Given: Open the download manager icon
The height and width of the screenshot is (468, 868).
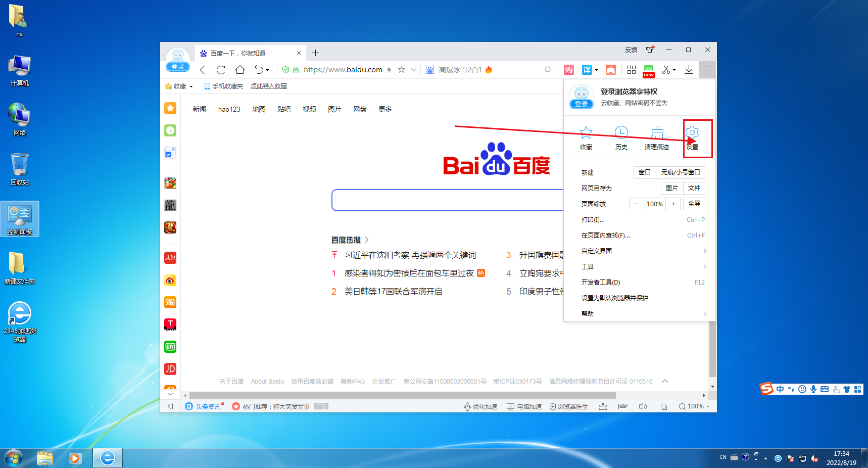Looking at the screenshot, I should (689, 70).
